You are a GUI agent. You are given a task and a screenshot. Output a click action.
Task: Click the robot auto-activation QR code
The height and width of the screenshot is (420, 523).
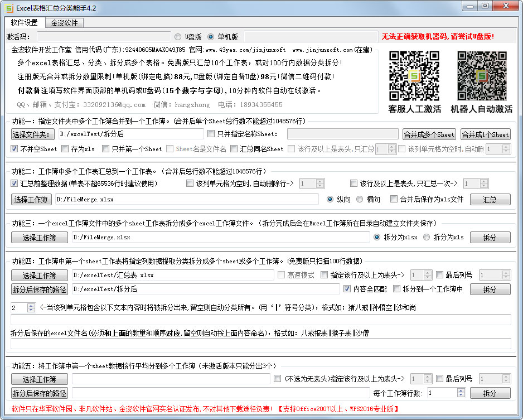click(x=482, y=75)
